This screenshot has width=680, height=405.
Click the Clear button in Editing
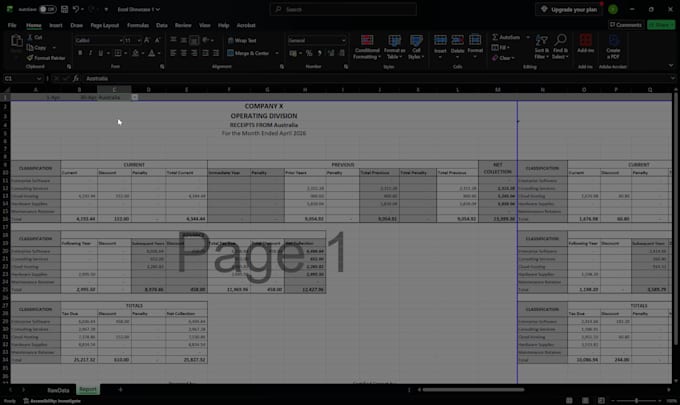point(503,58)
